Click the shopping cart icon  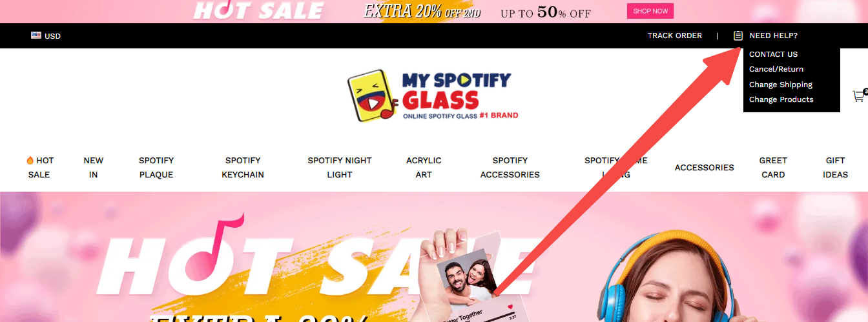pyautogui.click(x=858, y=96)
